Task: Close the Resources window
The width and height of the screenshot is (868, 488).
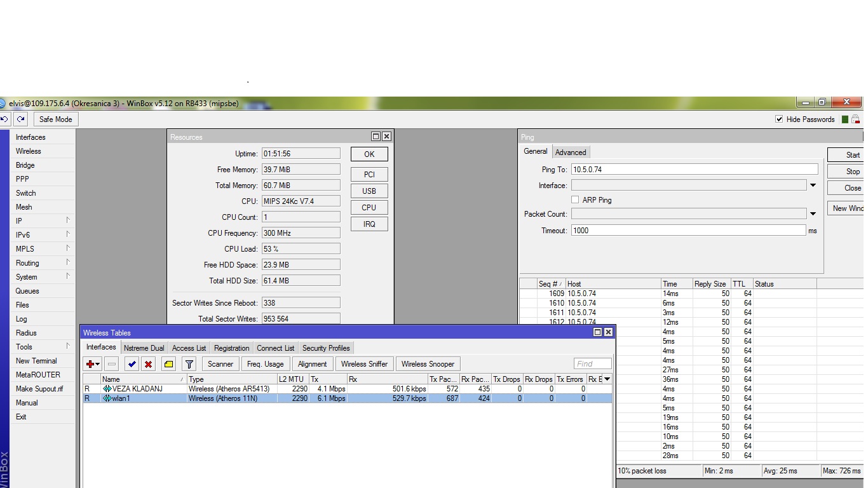Action: [386, 137]
